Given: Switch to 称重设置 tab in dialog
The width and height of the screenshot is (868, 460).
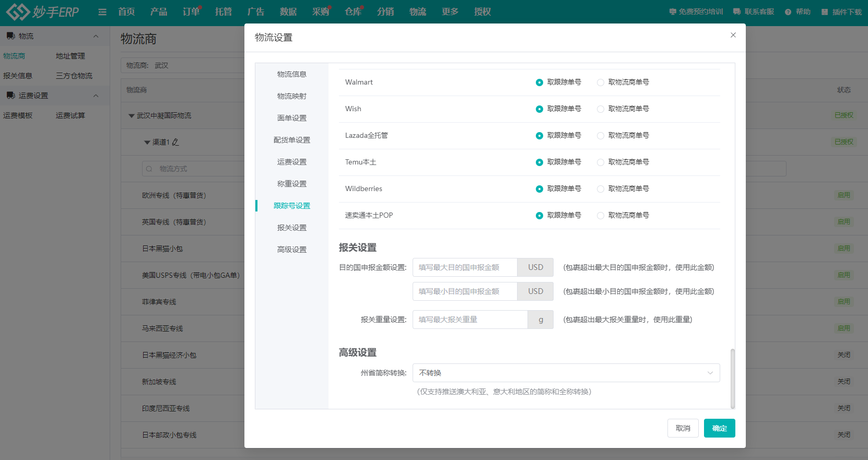Looking at the screenshot, I should point(292,184).
